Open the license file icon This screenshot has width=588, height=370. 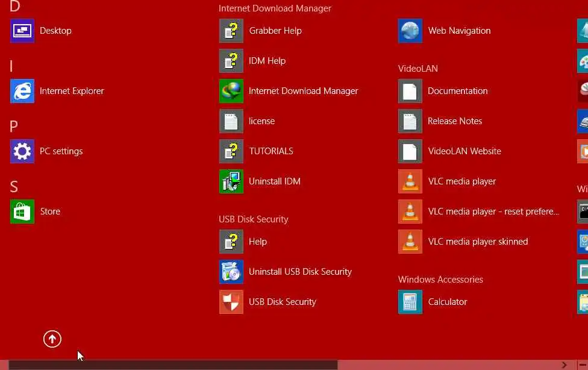click(231, 121)
